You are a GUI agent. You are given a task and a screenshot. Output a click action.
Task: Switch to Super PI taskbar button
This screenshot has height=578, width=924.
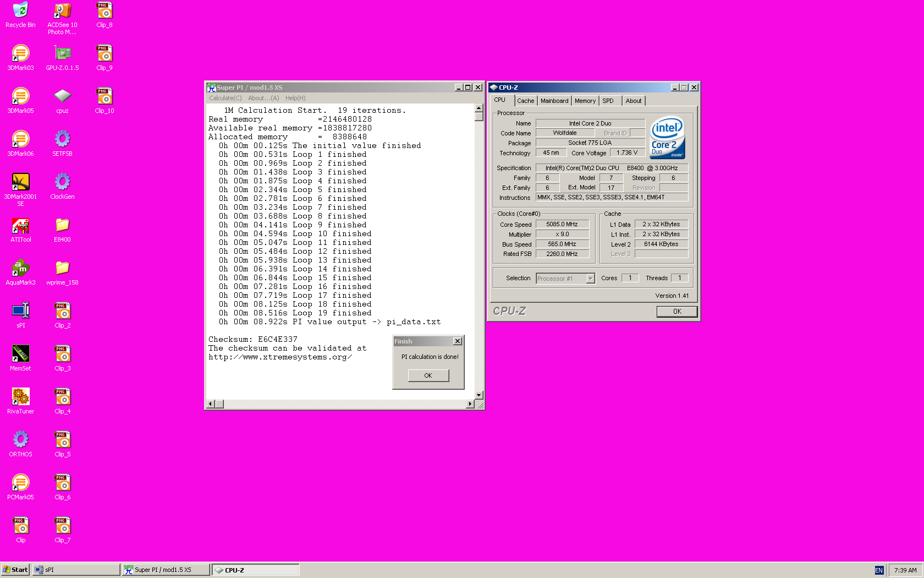[x=166, y=570]
